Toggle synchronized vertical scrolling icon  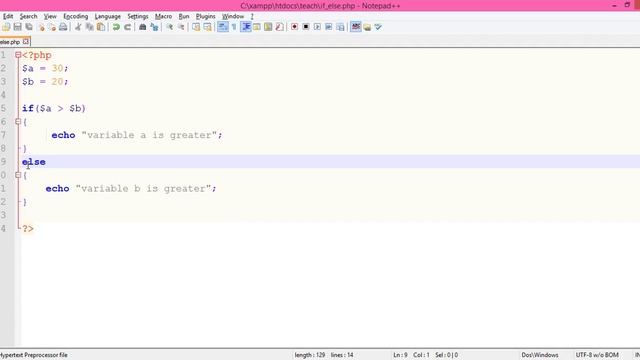click(196, 27)
